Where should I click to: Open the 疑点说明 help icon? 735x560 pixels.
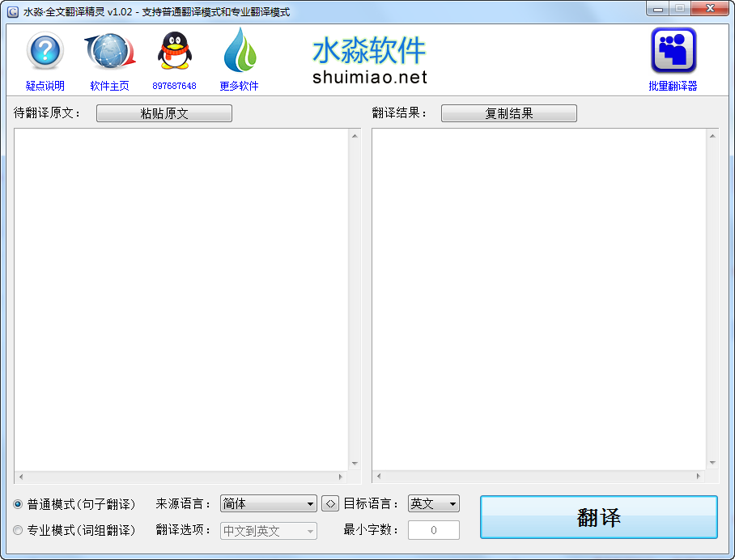[45, 50]
